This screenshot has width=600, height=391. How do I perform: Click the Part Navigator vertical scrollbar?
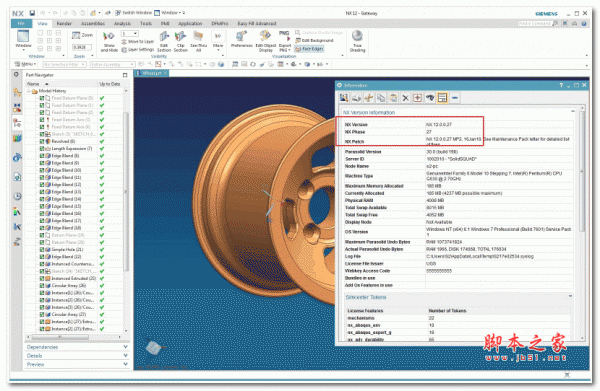126,191
